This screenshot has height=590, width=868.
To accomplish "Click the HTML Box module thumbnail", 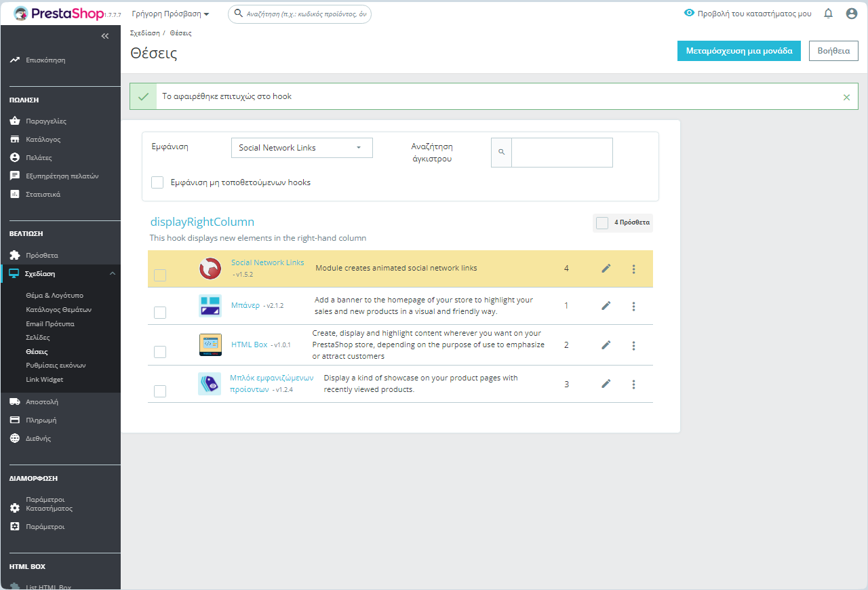I will pos(210,345).
